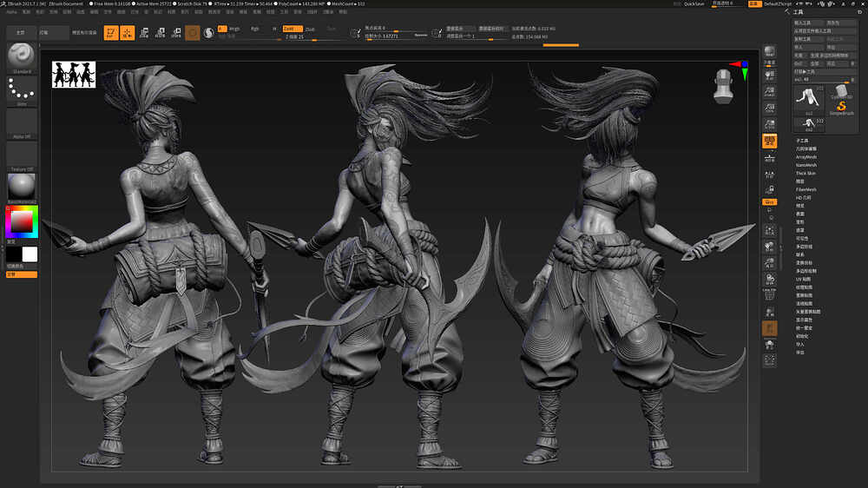Toggle the Floor grid button
Viewport: 868px width, 488px height.
(769, 158)
